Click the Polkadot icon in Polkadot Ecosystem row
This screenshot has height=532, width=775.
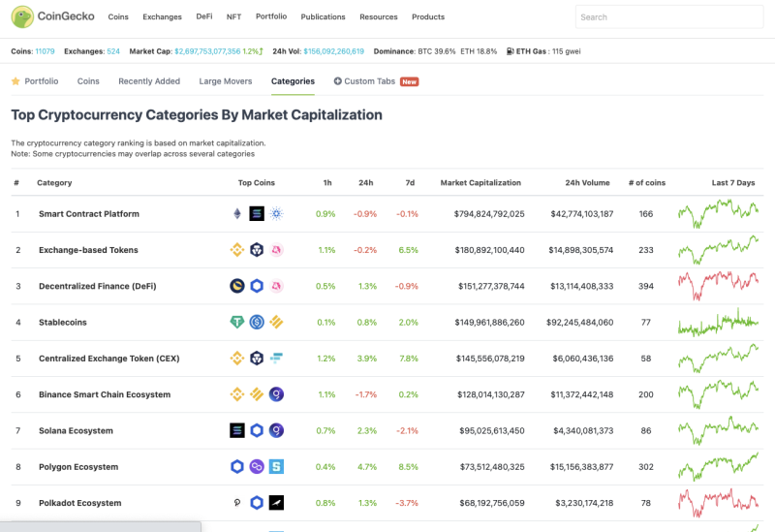pos(237,502)
